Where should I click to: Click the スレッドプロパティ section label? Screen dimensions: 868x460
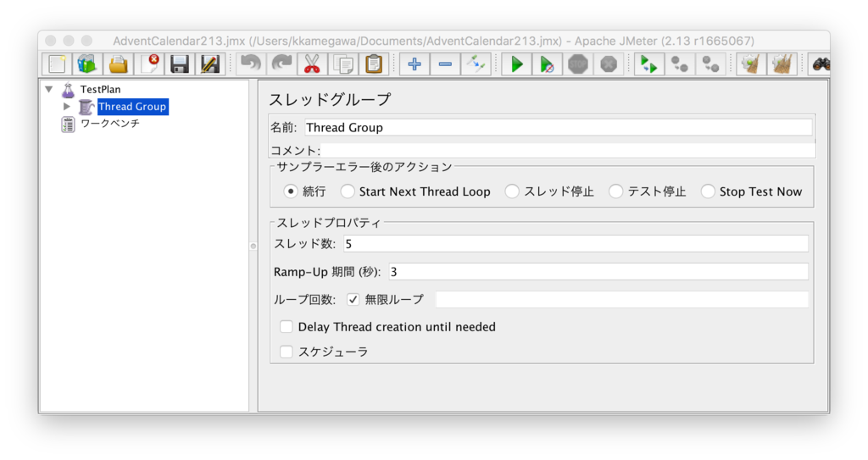pos(329,223)
